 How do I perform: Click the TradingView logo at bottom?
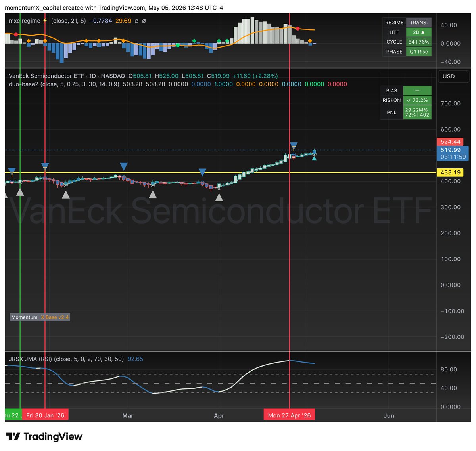(x=44, y=437)
